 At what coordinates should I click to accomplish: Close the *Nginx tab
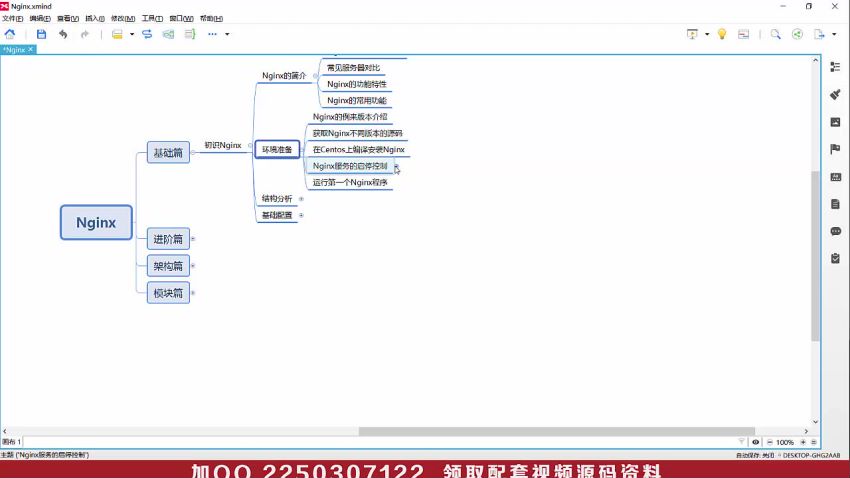pyautogui.click(x=31, y=49)
